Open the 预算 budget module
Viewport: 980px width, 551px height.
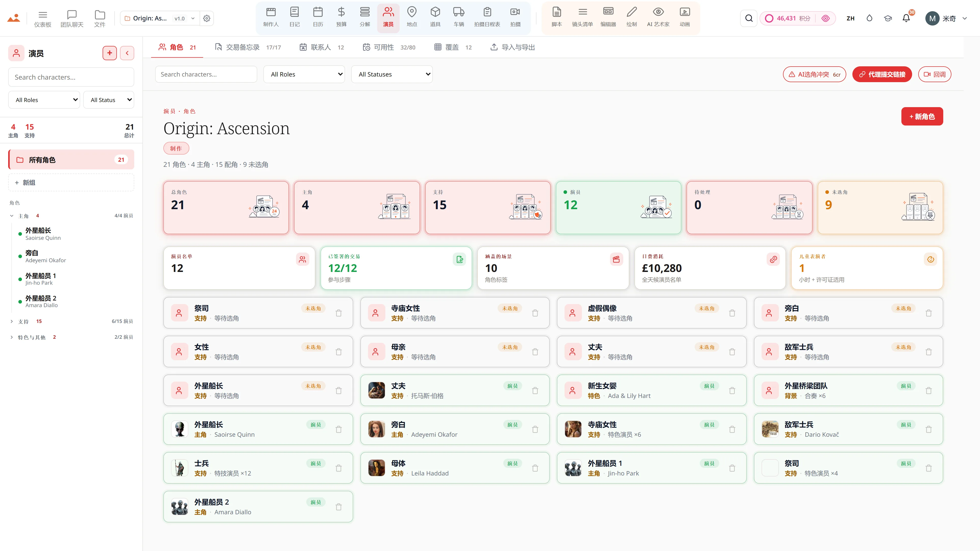click(x=341, y=18)
